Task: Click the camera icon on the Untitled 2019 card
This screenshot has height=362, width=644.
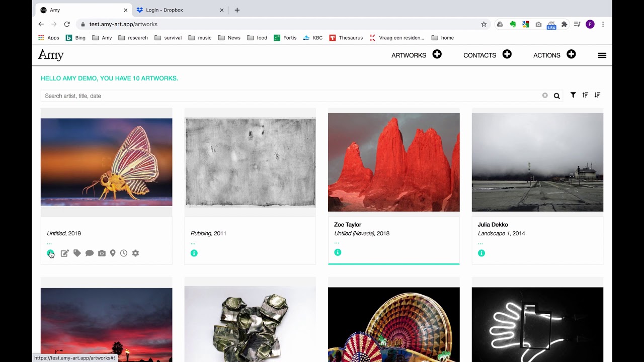Action: tap(102, 253)
